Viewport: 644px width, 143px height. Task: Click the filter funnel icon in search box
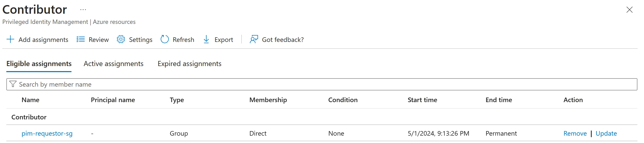pyautogui.click(x=13, y=84)
